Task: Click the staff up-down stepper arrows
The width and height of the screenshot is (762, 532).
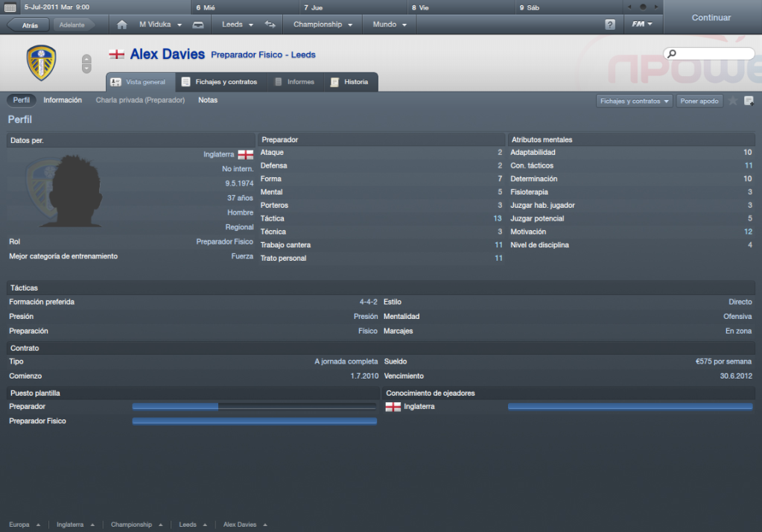Action: (x=86, y=63)
